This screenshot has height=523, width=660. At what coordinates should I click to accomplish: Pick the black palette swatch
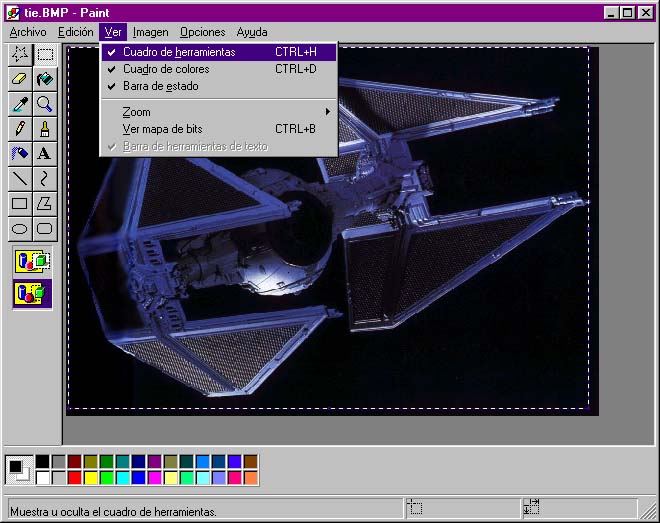point(43,462)
